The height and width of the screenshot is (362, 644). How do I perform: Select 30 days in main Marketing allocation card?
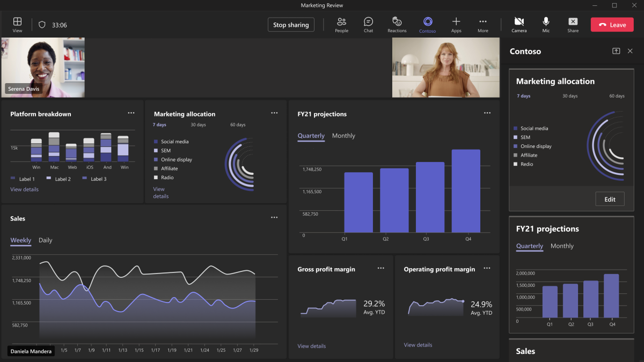(x=198, y=125)
